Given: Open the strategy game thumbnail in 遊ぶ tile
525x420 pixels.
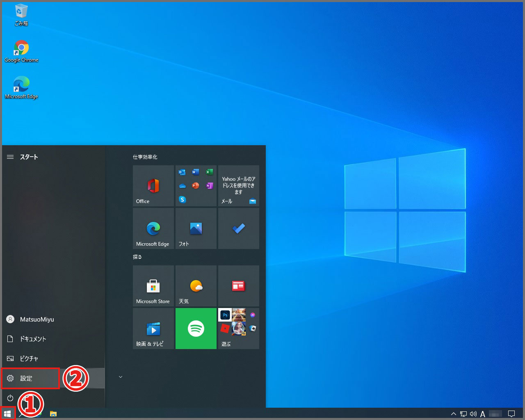Looking at the screenshot, I should tap(239, 315).
